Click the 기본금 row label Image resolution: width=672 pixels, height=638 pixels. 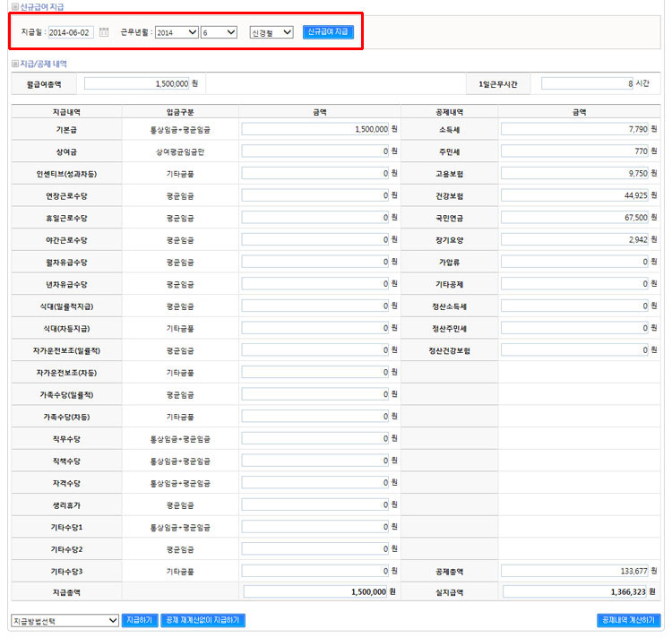point(66,129)
